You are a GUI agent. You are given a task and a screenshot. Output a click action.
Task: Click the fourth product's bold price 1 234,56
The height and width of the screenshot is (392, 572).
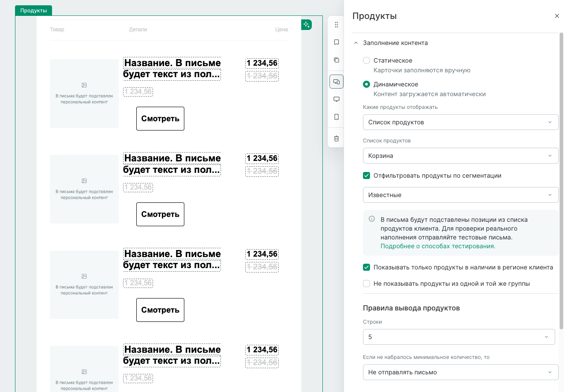tap(262, 350)
